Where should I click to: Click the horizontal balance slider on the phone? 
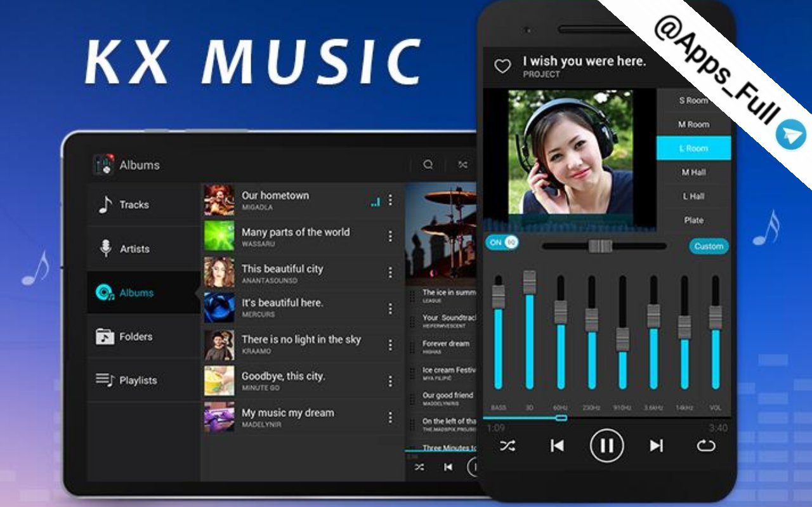pyautogui.click(x=604, y=246)
